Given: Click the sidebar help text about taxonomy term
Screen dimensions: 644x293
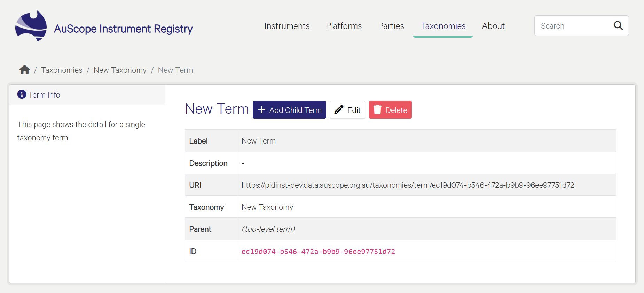Looking at the screenshot, I should click(81, 131).
